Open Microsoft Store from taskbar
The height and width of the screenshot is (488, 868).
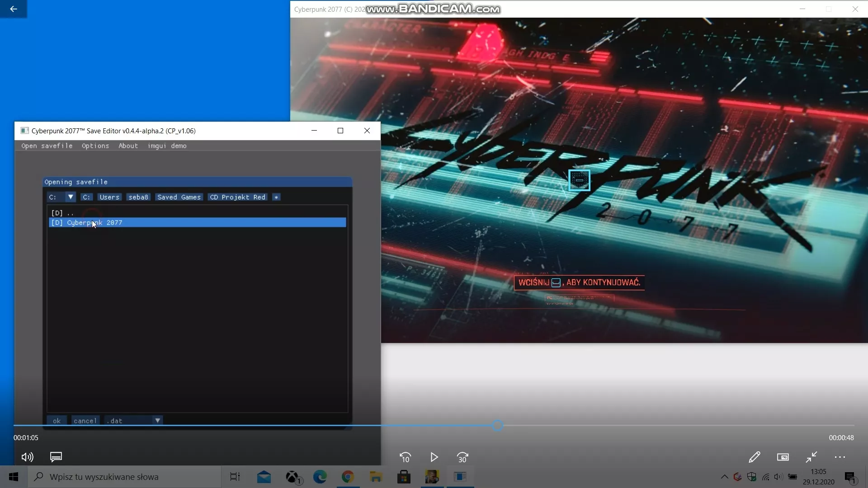404,477
